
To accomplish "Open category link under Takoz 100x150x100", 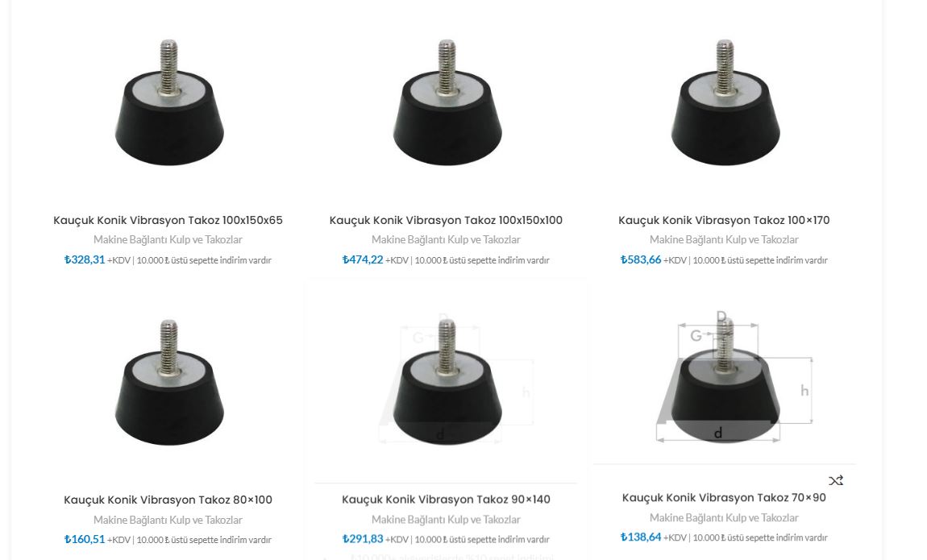I will (x=446, y=240).
